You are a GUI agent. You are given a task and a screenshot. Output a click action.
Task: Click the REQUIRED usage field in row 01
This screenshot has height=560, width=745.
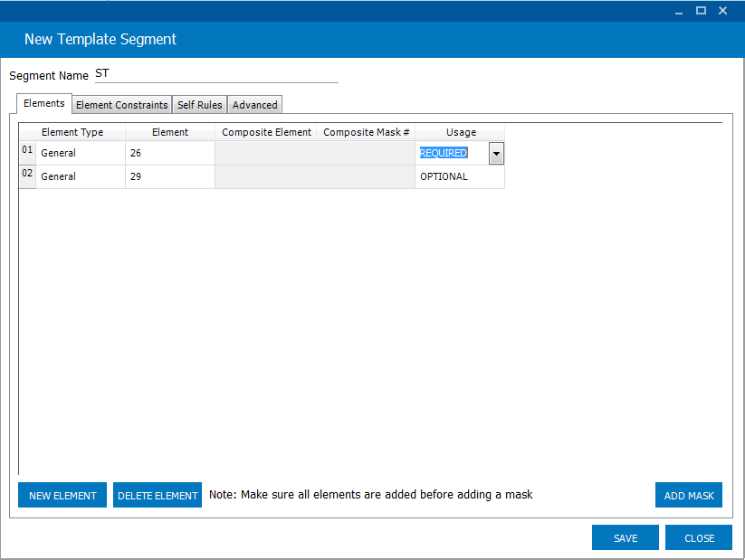tap(453, 153)
